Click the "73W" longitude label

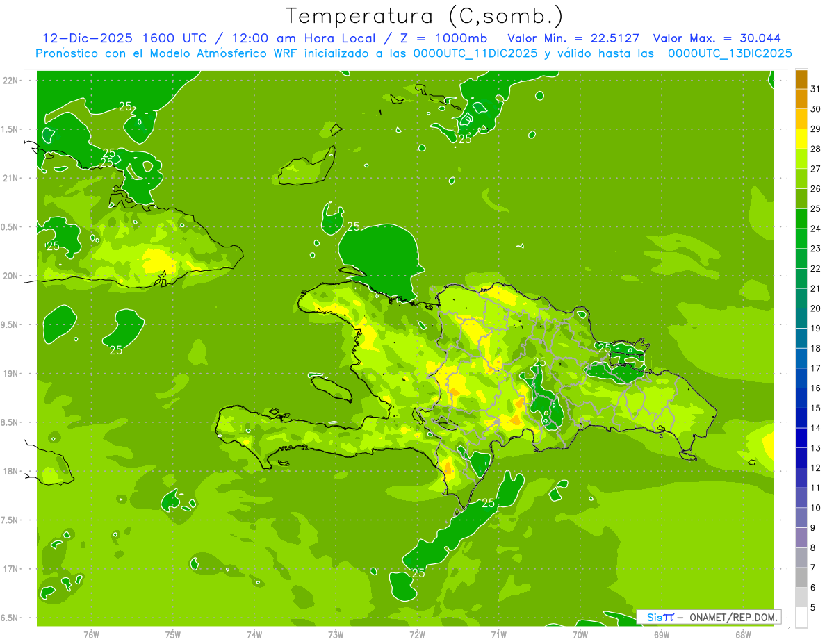point(336,634)
